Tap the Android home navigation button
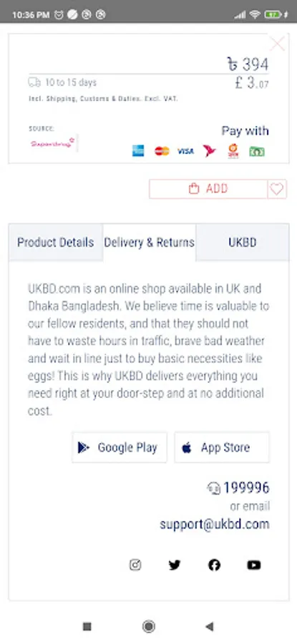This screenshot has height=644, width=297. click(149, 626)
